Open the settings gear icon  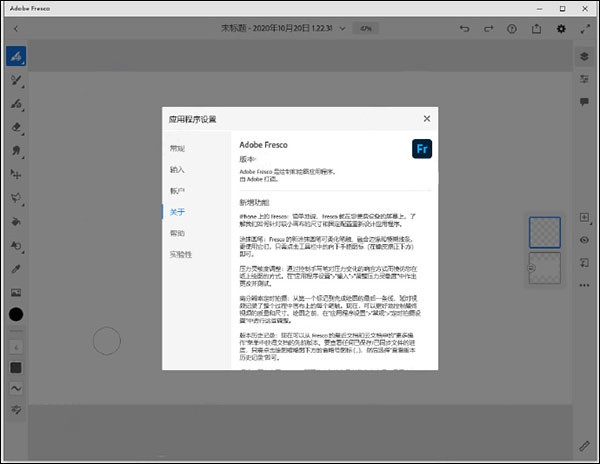point(561,28)
